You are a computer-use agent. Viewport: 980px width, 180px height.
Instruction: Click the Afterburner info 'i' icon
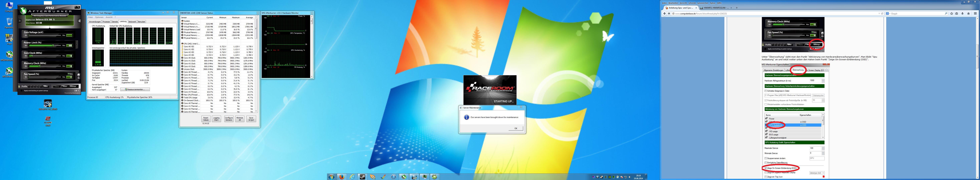79,21
